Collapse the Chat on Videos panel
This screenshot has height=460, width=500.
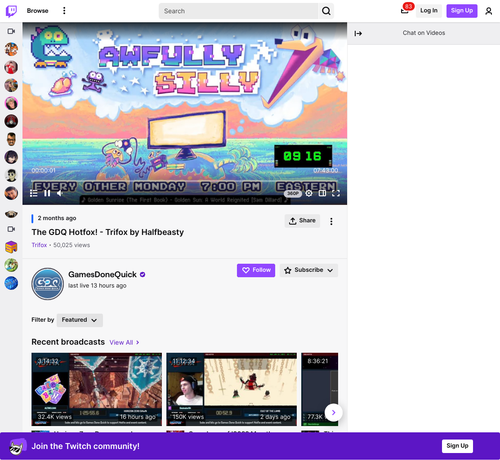[x=358, y=33]
